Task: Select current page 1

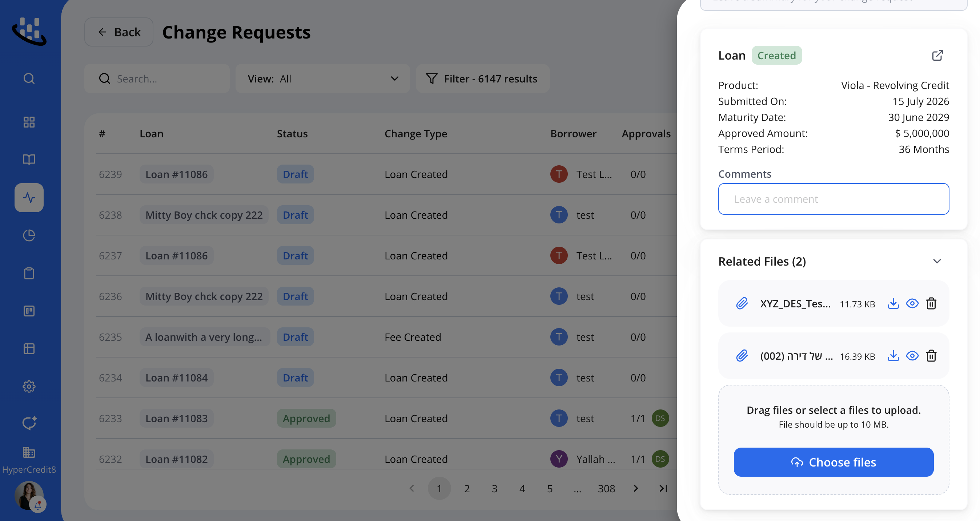Action: (x=439, y=488)
